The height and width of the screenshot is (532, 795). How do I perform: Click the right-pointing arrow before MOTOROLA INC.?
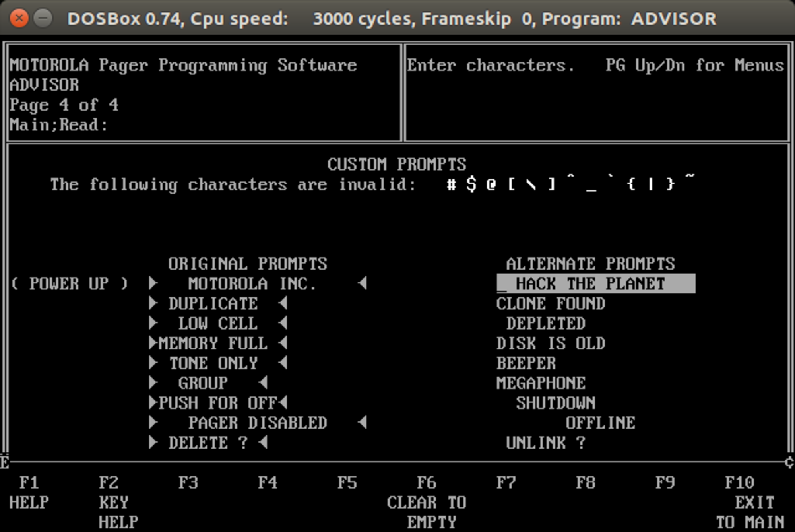click(x=153, y=283)
